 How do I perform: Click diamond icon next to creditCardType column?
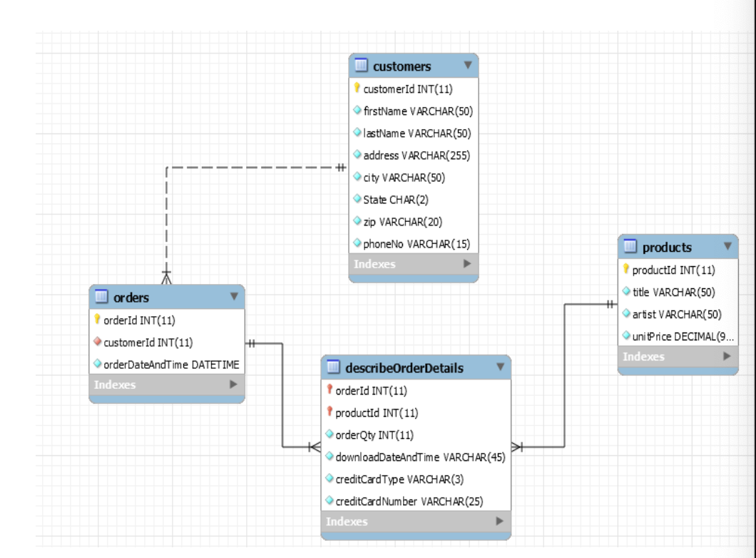coord(330,478)
